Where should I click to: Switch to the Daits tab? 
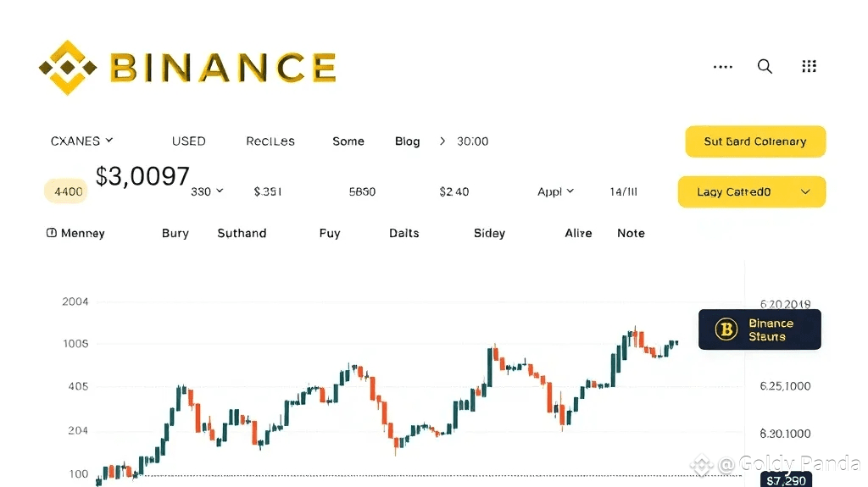(403, 233)
